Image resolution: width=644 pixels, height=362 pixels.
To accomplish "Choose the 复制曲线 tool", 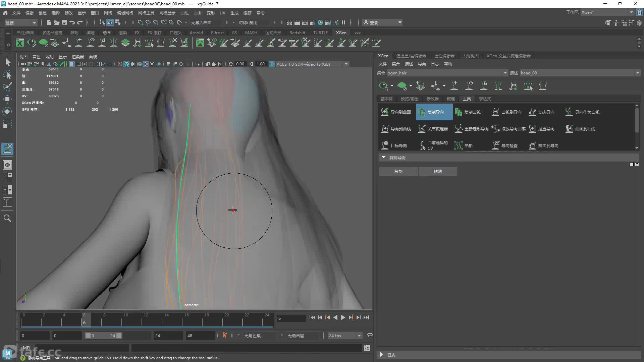I will [x=468, y=112].
